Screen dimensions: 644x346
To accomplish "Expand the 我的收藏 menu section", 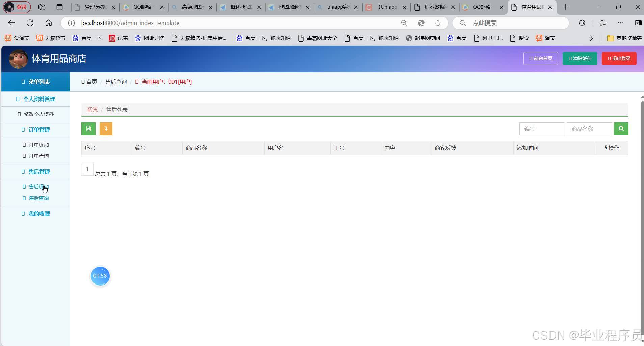I will click(x=36, y=214).
